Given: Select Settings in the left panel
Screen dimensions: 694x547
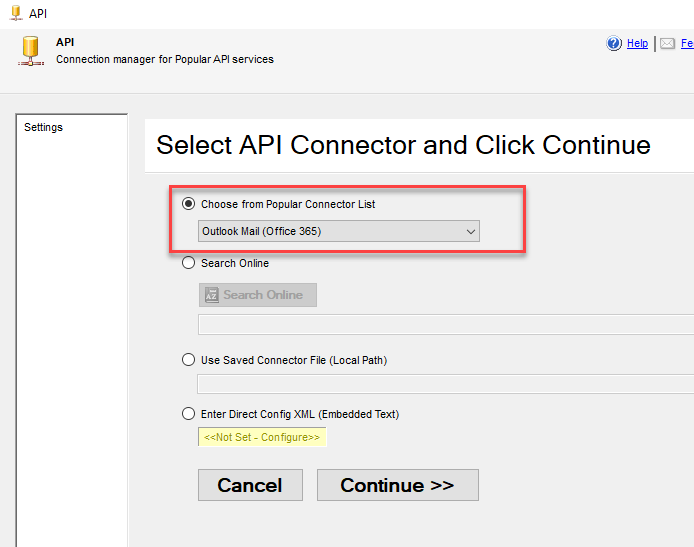Looking at the screenshot, I should (44, 128).
